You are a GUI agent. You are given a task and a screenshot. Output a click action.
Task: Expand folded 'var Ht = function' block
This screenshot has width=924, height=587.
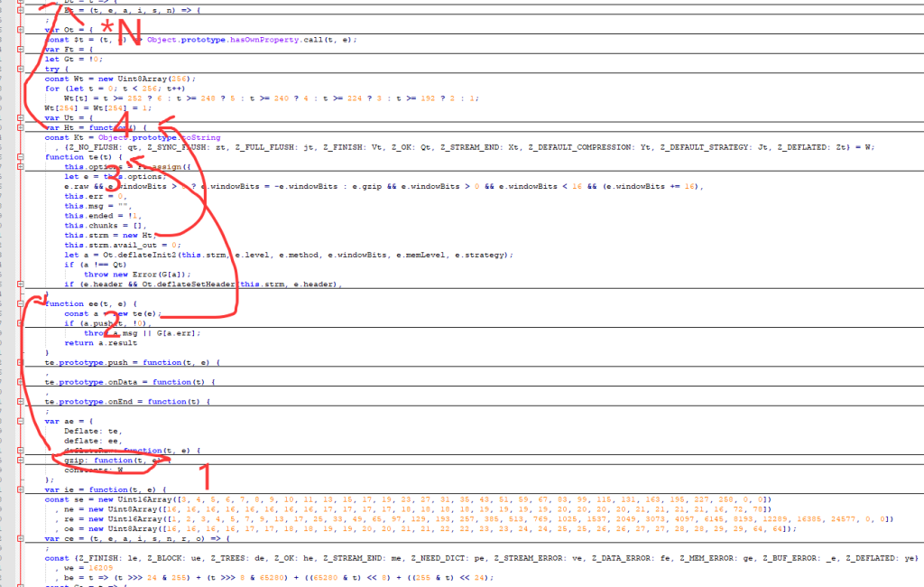coord(21,127)
